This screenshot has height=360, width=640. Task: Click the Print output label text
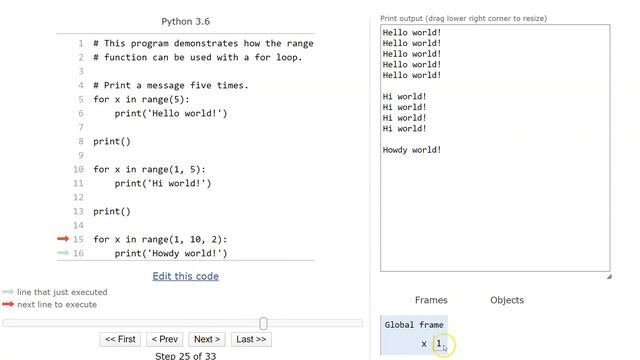[463, 18]
